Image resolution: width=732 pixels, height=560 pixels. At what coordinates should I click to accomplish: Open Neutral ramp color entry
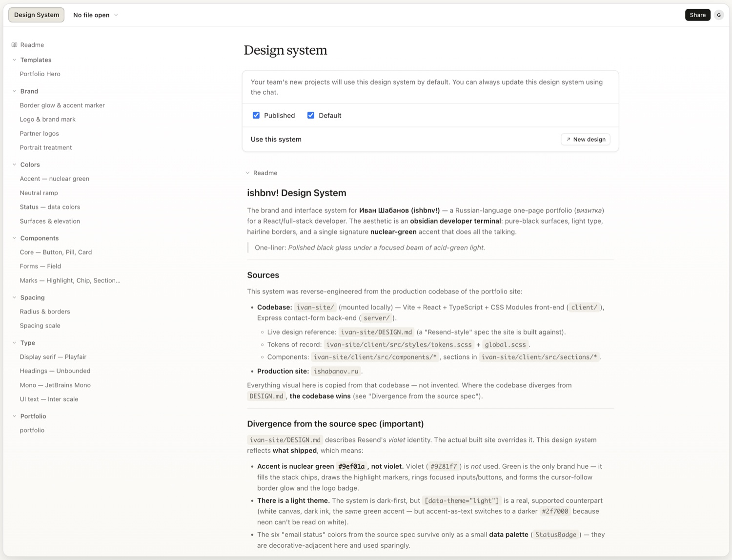(x=39, y=193)
